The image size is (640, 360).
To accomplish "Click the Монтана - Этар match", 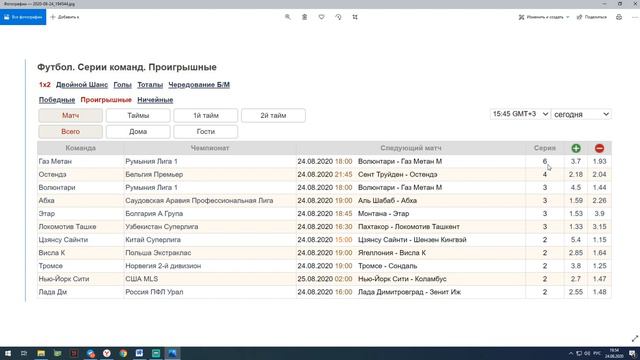I will click(x=383, y=214).
